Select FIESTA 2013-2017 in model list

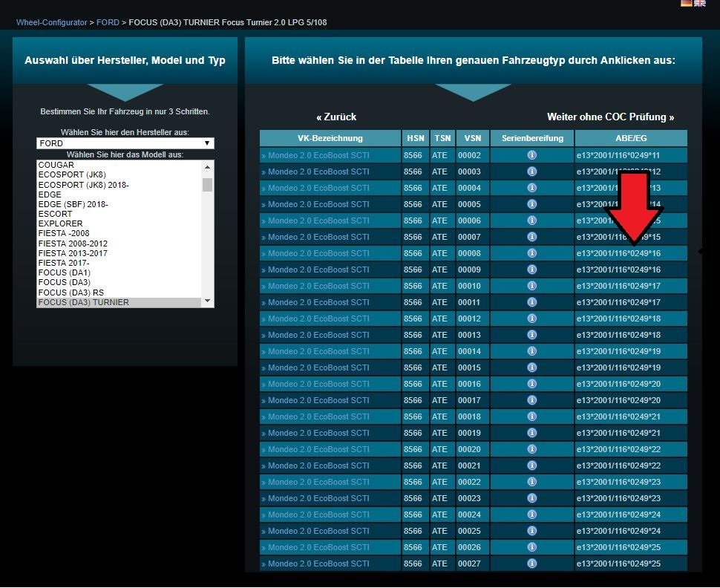(x=73, y=253)
